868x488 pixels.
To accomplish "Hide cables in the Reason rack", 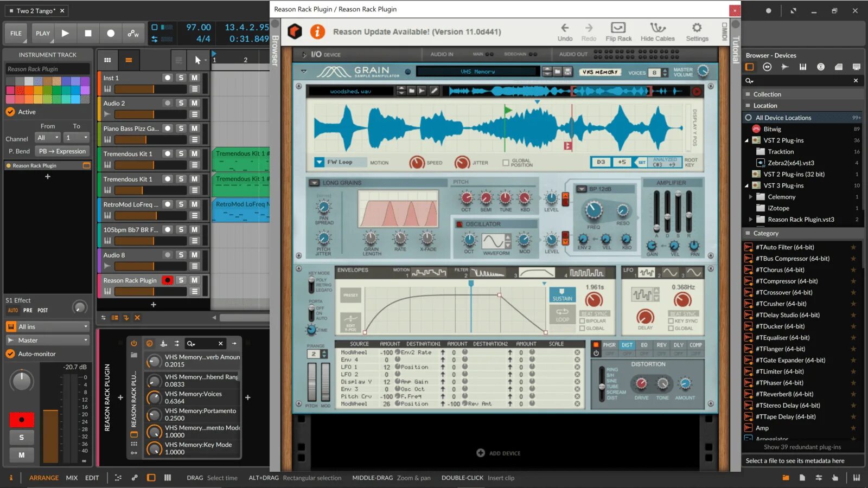I will [658, 31].
